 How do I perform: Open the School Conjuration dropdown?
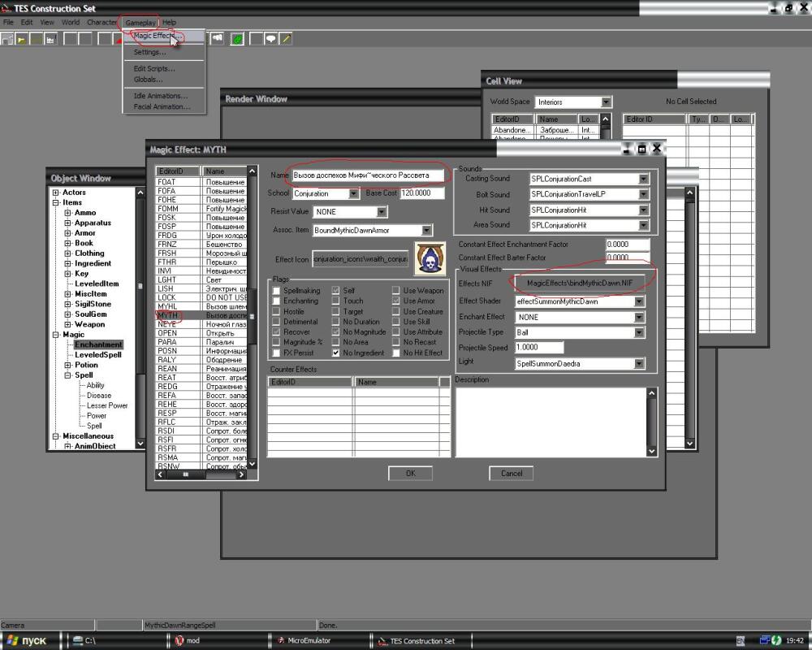pos(354,194)
